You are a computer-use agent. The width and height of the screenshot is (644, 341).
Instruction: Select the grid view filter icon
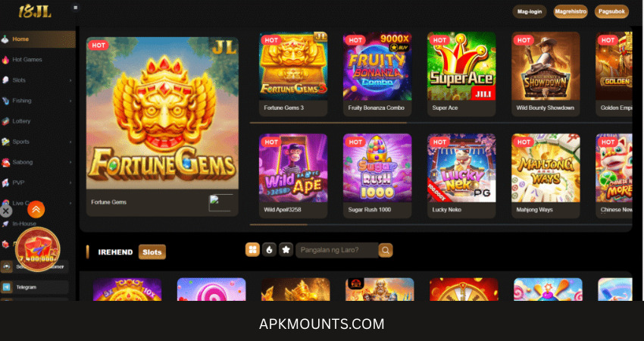click(252, 250)
